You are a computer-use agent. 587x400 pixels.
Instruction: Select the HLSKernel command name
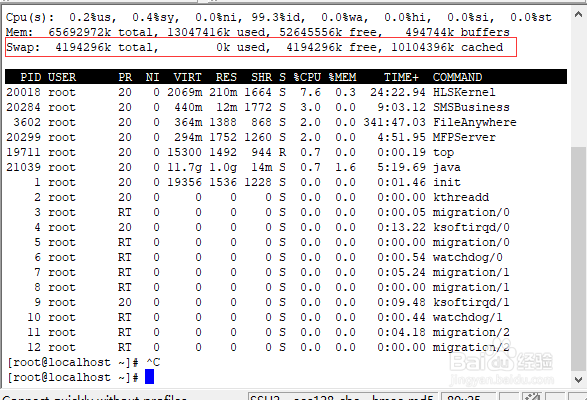coord(464,92)
